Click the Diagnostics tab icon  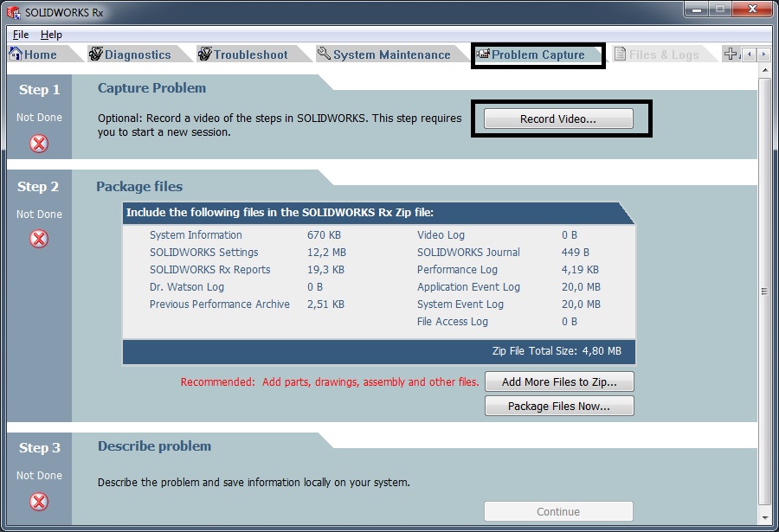(96, 54)
